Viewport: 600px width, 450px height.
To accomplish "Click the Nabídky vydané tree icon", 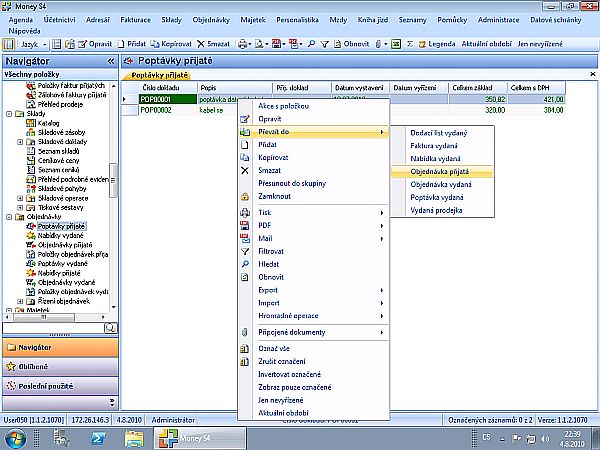I will pyautogui.click(x=31, y=236).
